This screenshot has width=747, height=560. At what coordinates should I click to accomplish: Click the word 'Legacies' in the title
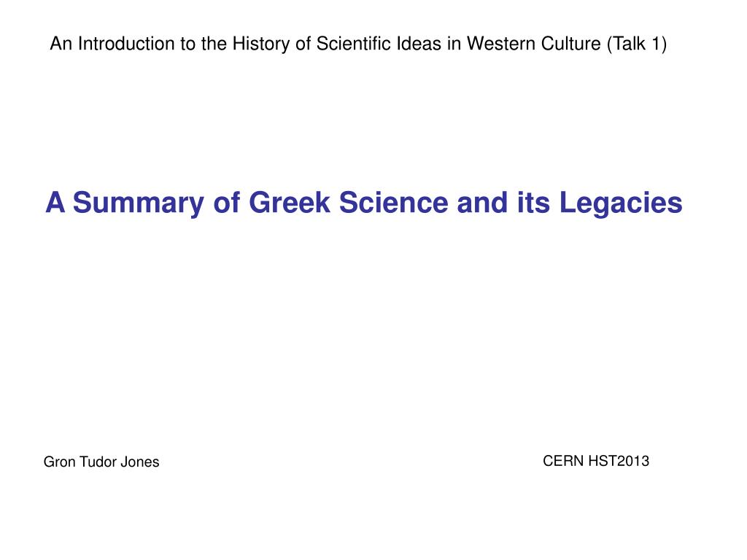coord(621,203)
